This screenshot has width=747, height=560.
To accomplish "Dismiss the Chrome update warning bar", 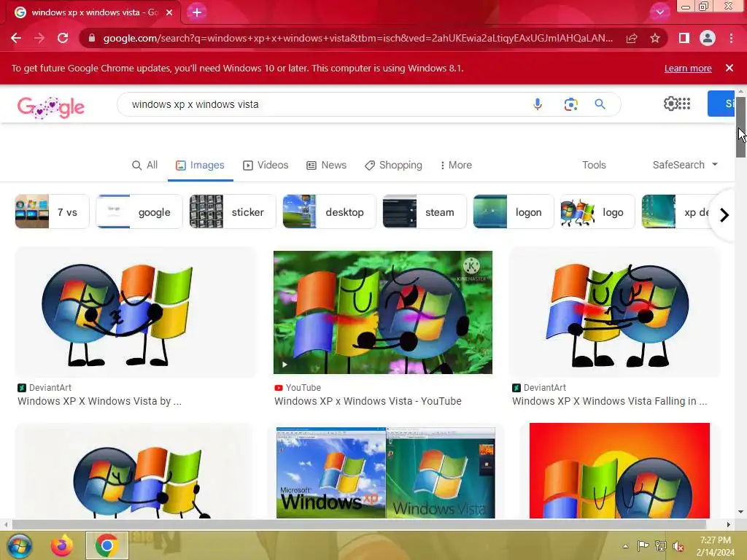I will click(x=729, y=68).
